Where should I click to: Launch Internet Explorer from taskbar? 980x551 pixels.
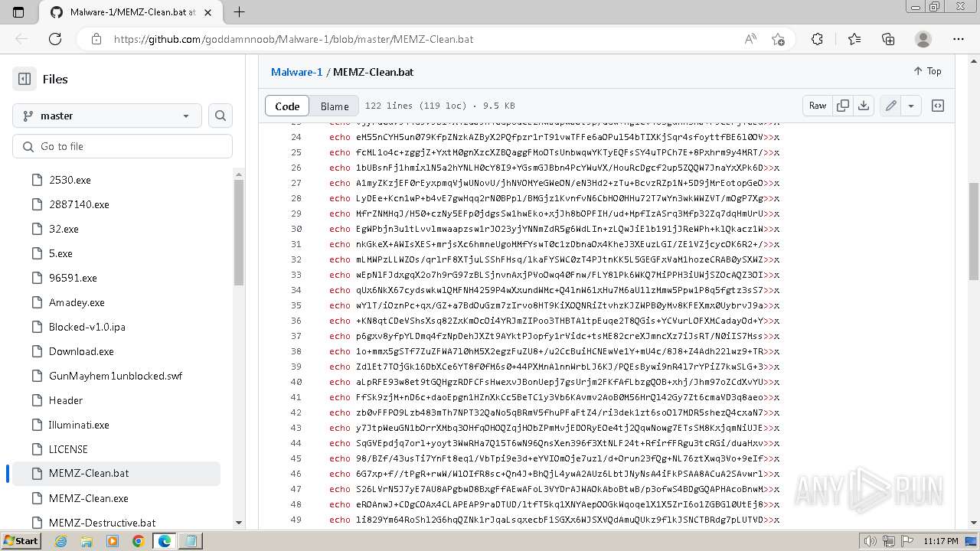click(61, 541)
